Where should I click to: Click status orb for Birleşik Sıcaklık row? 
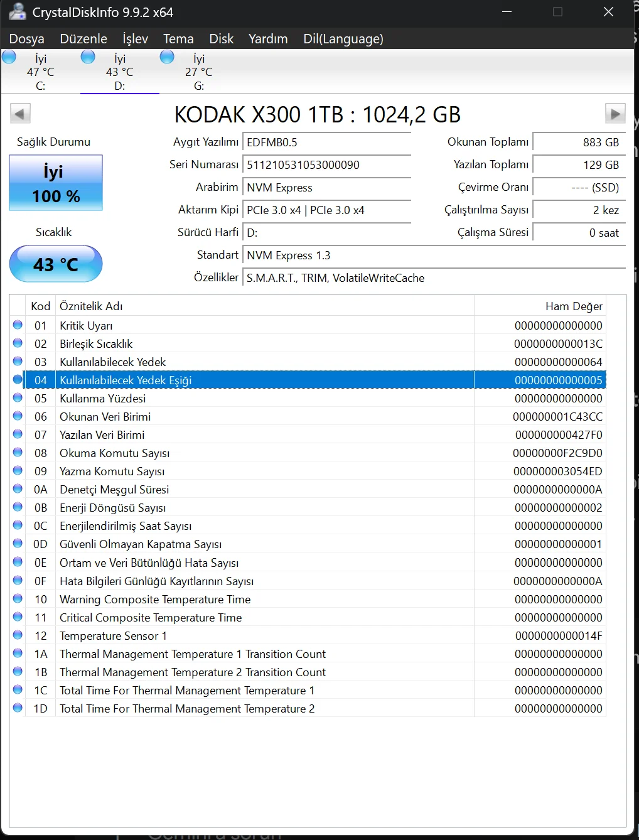pos(18,343)
